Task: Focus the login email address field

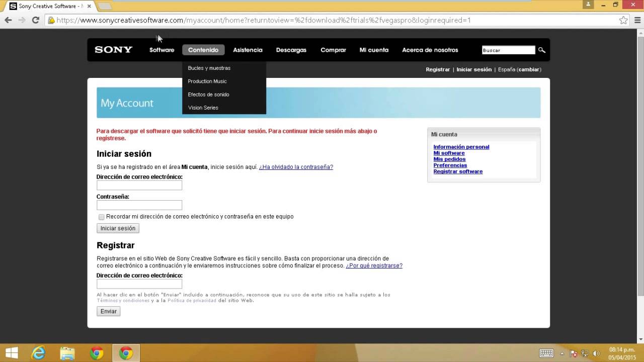Action: (x=139, y=186)
